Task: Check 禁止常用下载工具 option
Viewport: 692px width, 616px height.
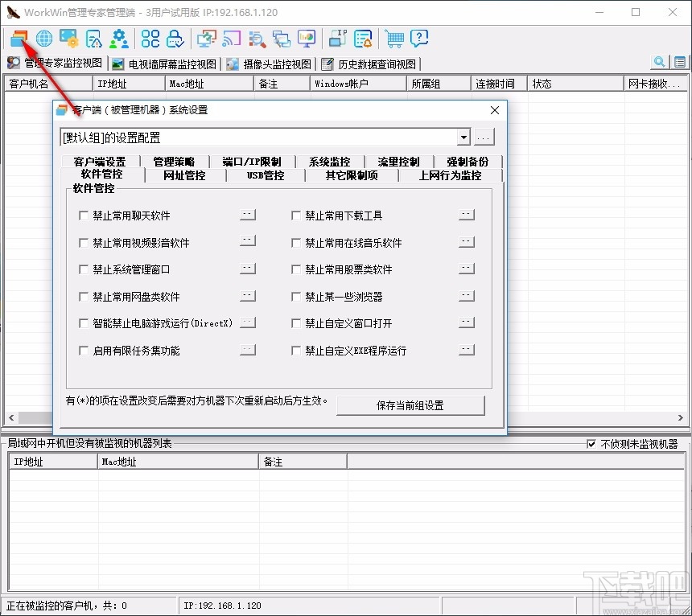Action: click(x=296, y=215)
